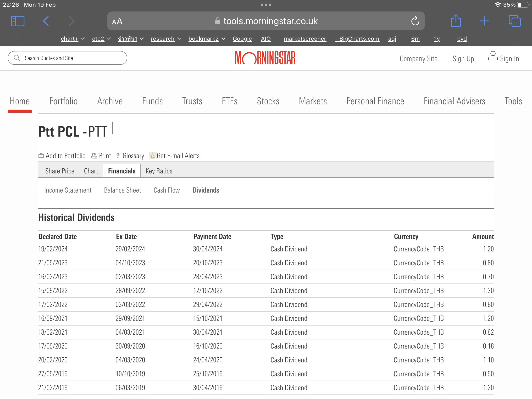Open the Financial Advisers navigation tab

[x=454, y=101]
